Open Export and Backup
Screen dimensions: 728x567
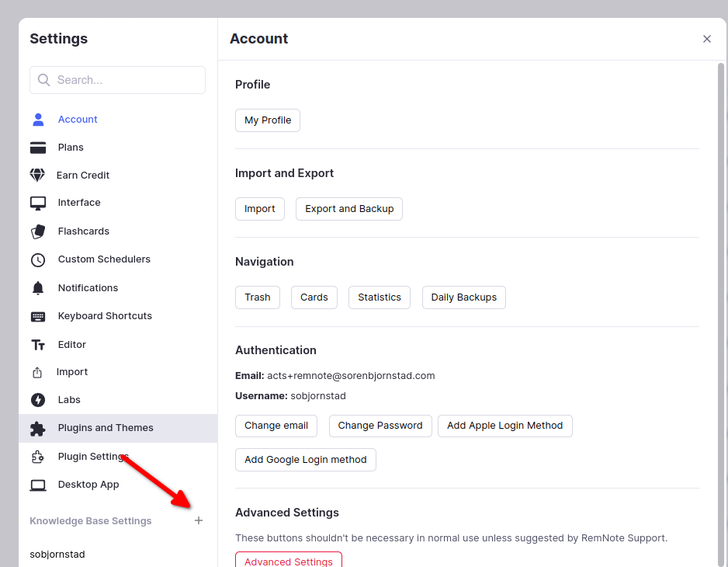click(x=349, y=209)
